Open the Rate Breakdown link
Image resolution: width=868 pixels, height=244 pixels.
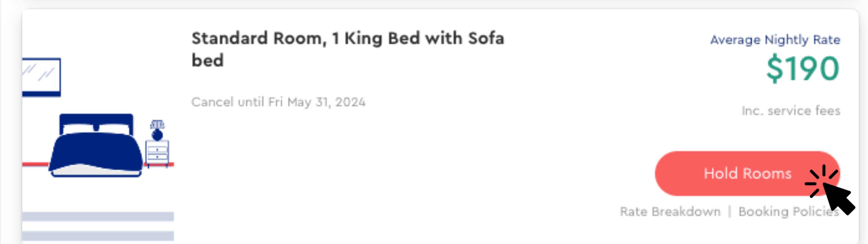670,212
